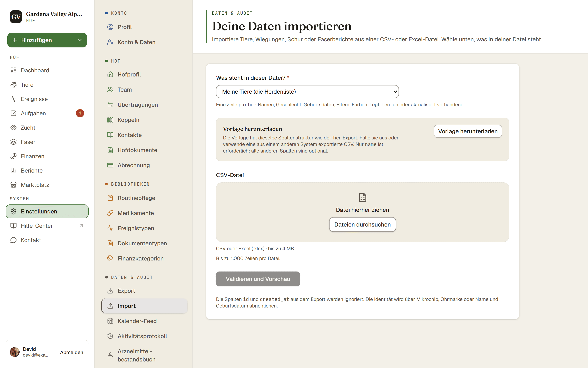Open the Profil settings page
Image resolution: width=588 pixels, height=368 pixels.
click(144, 27)
